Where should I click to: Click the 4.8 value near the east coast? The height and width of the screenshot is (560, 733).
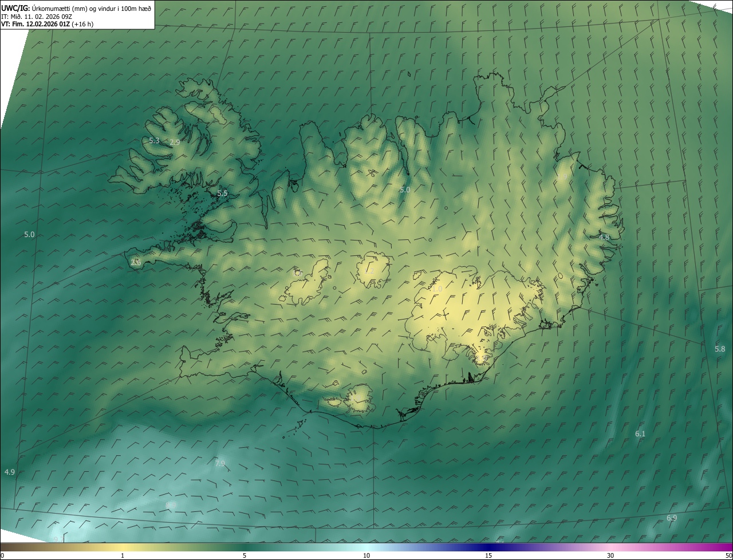pyautogui.click(x=604, y=237)
